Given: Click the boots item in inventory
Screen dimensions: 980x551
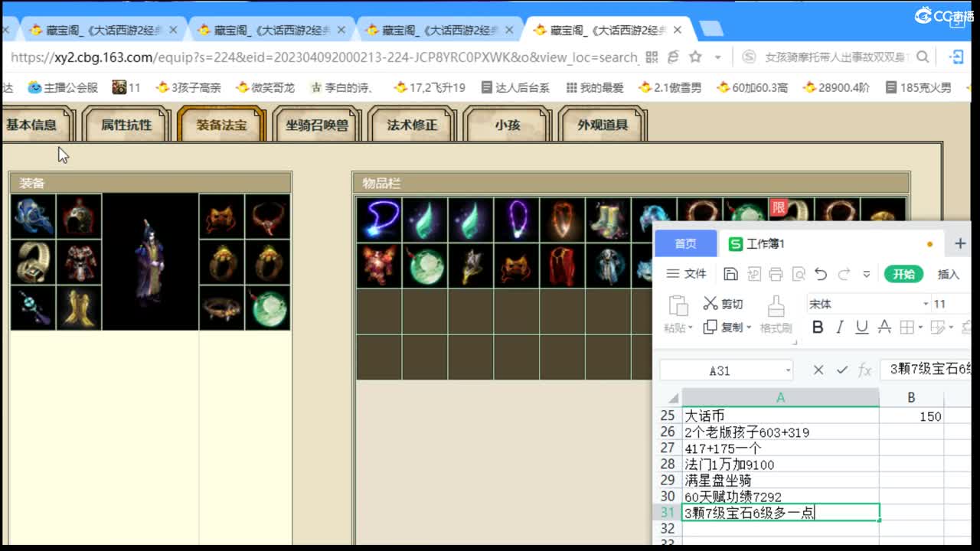Looking at the screenshot, I should pyautogui.click(x=609, y=220).
